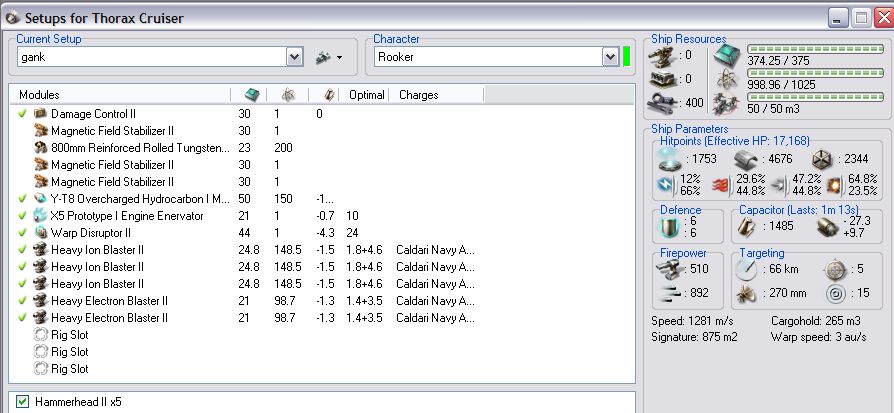
Task: Click the second Heavy Ion Blaster II charge cell
Action: (x=435, y=267)
